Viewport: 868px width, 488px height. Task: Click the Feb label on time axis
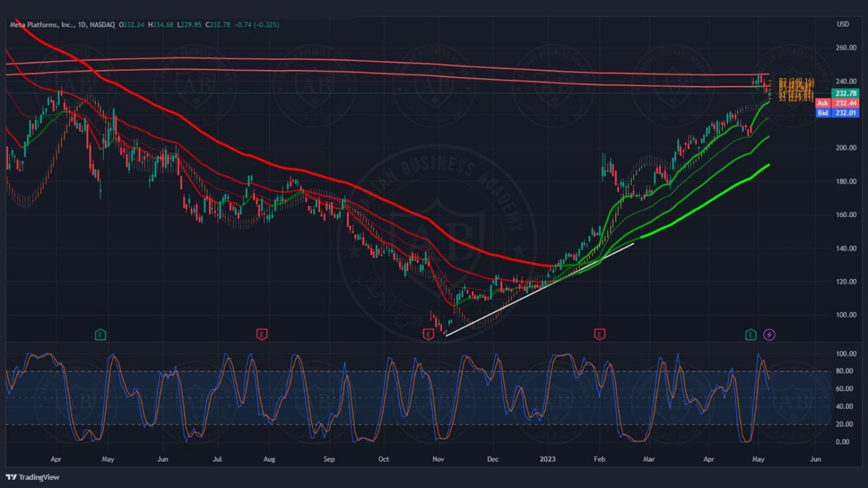click(599, 459)
